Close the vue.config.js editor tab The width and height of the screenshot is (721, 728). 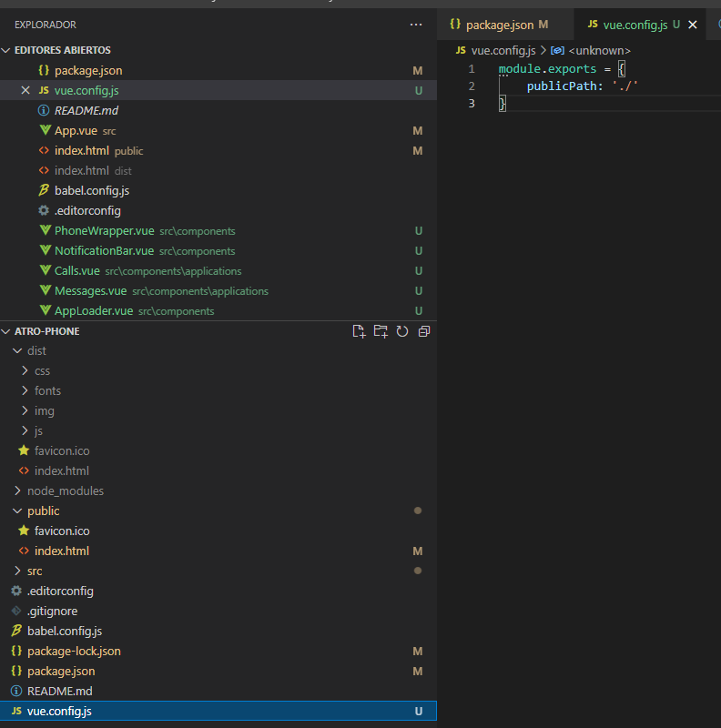(692, 25)
